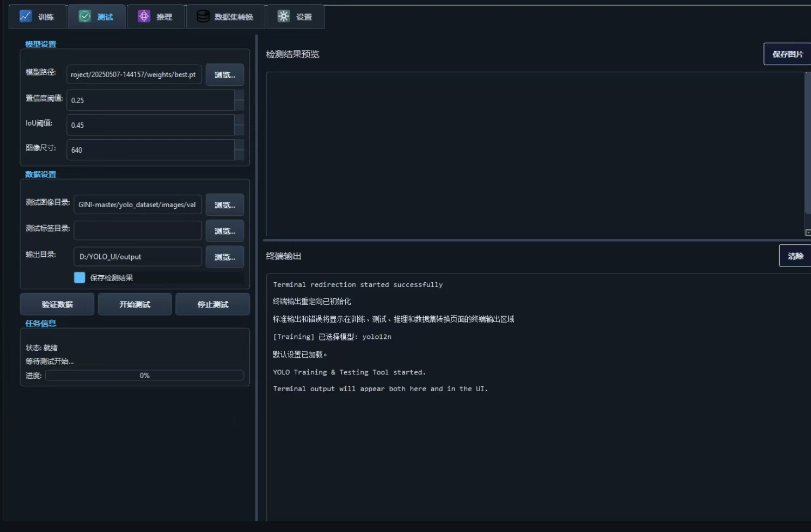Click the line "[Training] 已选择模型: yolo12n"
Image resolution: width=811 pixels, height=532 pixels.
[x=332, y=337]
